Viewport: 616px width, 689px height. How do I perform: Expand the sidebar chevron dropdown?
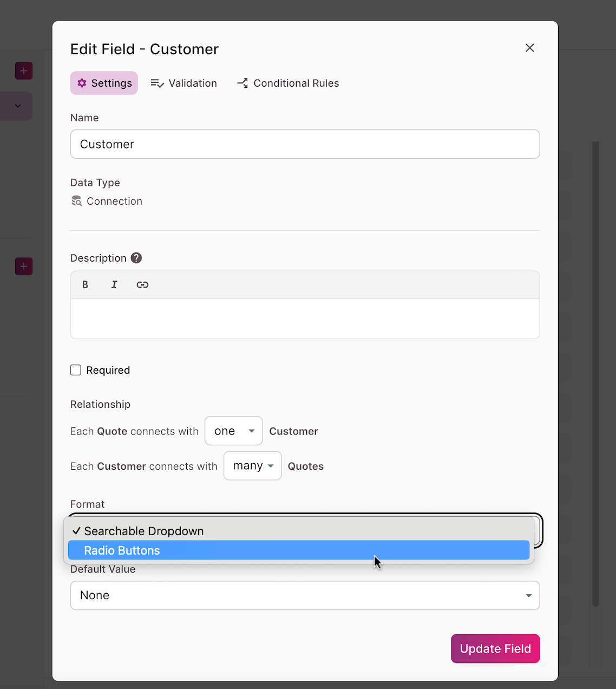pyautogui.click(x=18, y=106)
